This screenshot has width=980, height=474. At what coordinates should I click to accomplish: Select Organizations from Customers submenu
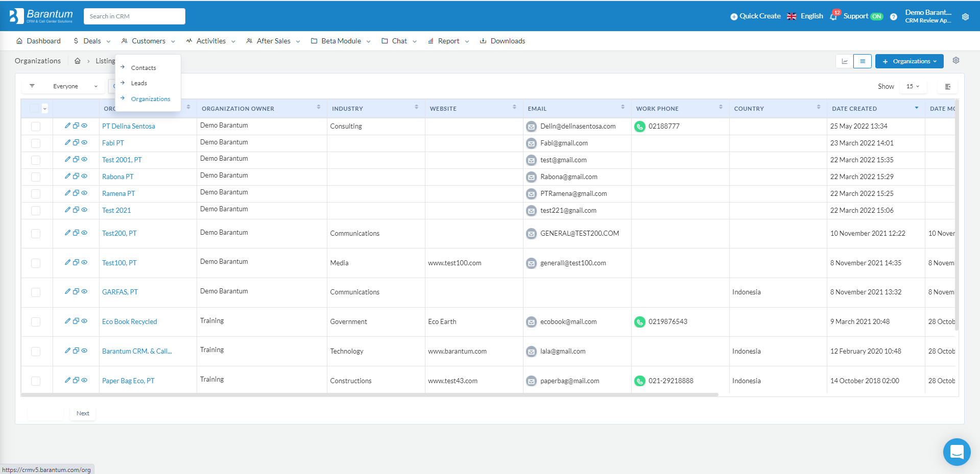[x=151, y=99]
